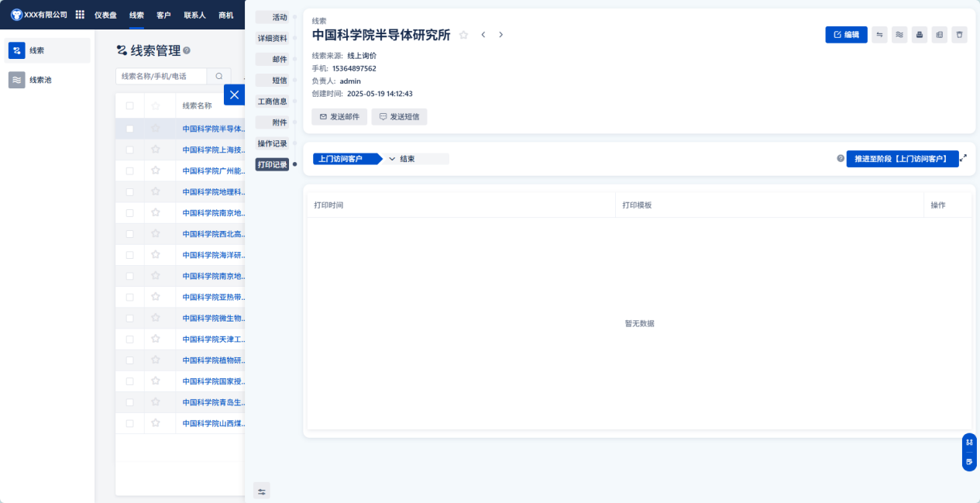Open 联系人 in the top navigation
This screenshot has height=503, width=980.
(x=194, y=15)
